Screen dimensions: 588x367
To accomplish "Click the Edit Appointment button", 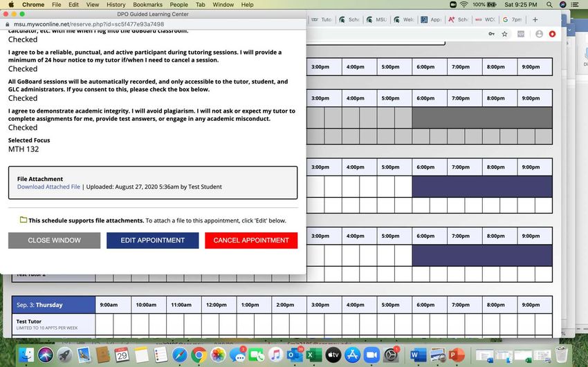I will [153, 241].
